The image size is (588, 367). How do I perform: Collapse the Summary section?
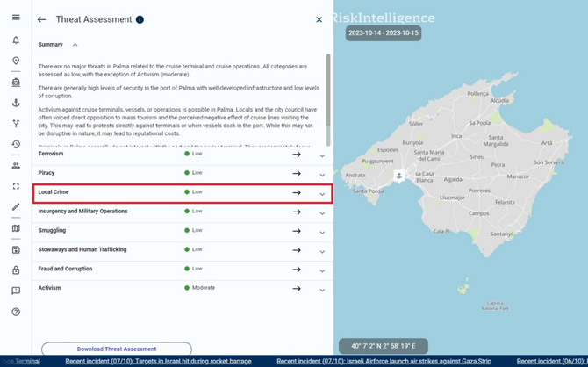(x=75, y=45)
